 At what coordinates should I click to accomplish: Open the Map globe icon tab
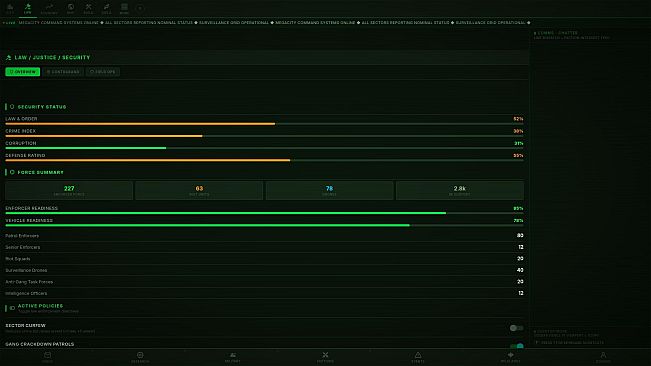coord(71,8)
